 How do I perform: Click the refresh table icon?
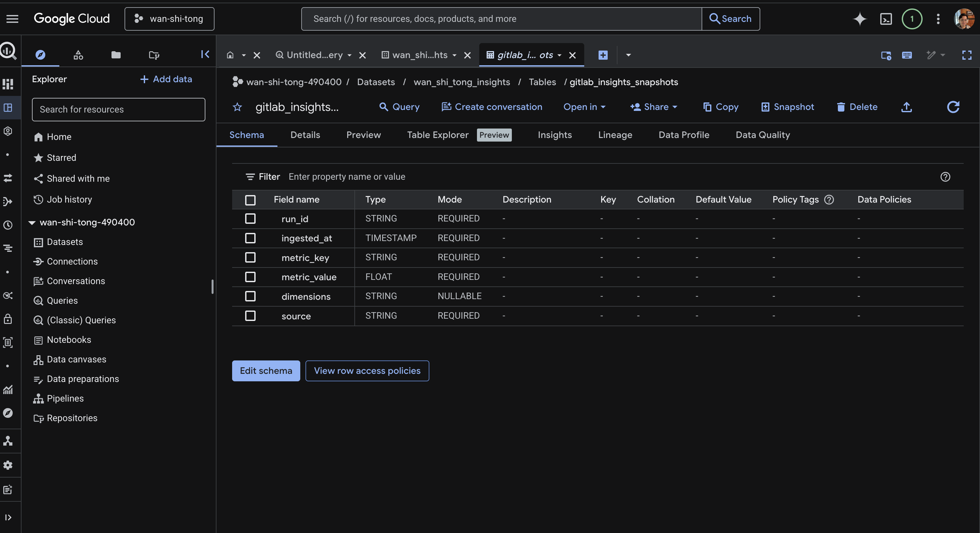click(x=953, y=107)
